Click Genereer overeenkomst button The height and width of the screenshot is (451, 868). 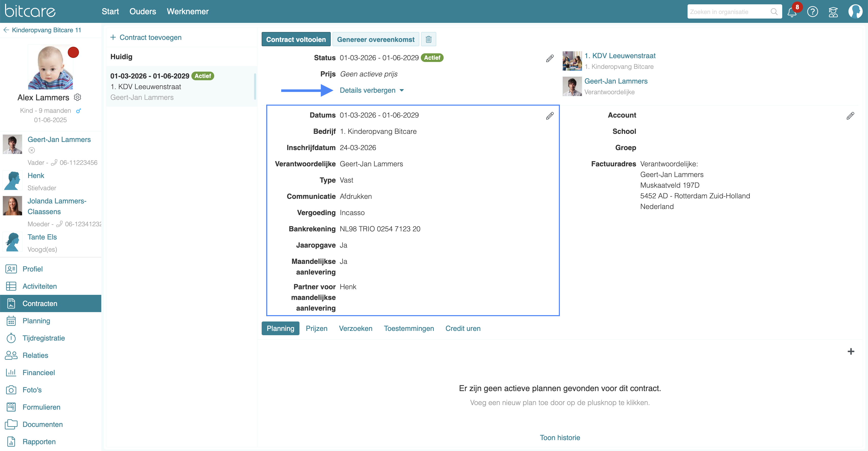375,39
